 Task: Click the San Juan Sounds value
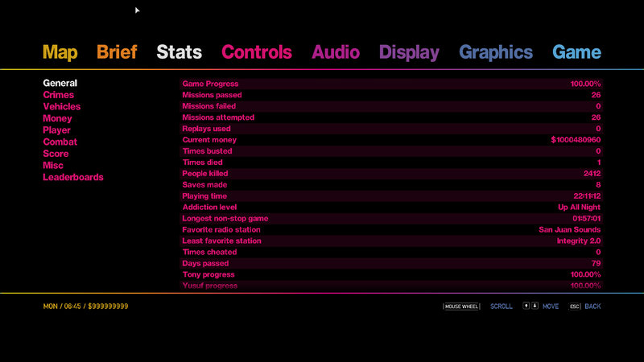coord(570,230)
